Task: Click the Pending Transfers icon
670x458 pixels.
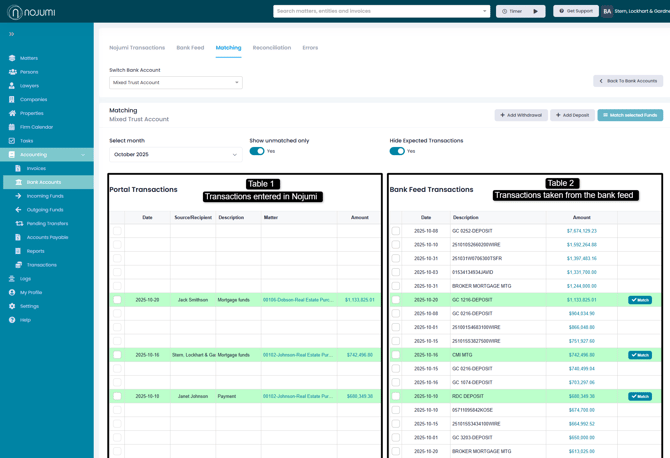Action: pos(18,224)
